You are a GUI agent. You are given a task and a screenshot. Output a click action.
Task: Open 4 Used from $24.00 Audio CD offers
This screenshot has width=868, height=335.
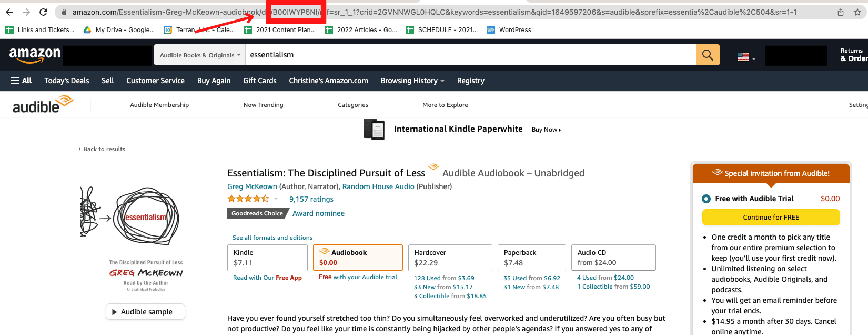pos(605,278)
